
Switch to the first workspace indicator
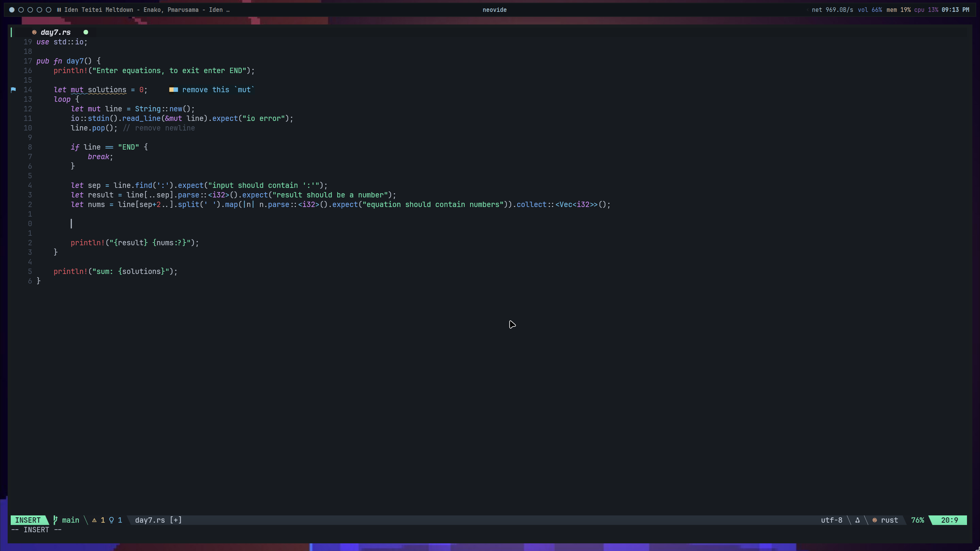pyautogui.click(x=12, y=10)
